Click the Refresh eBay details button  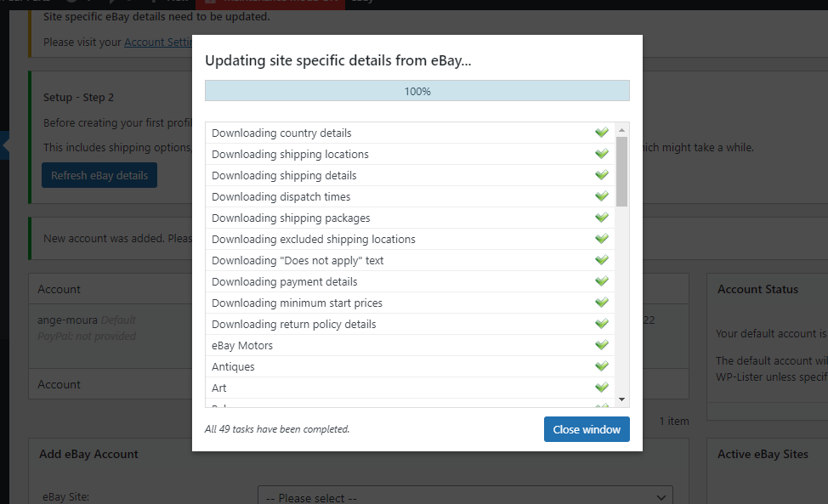tap(99, 175)
